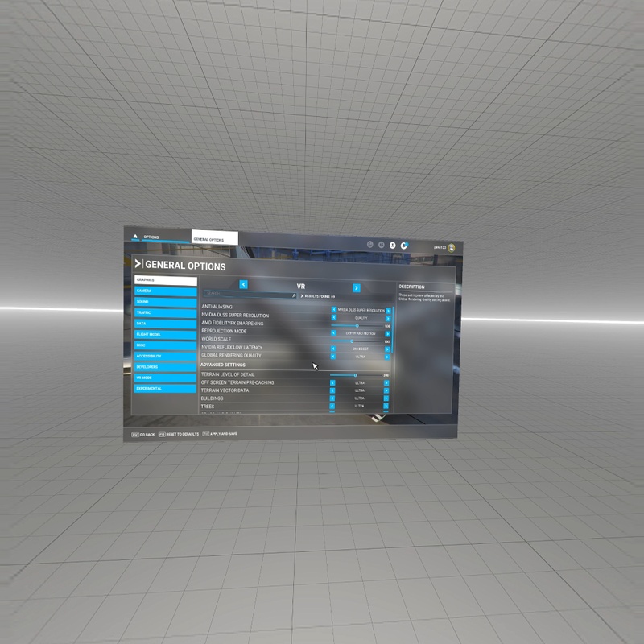This screenshot has width=644, height=644.
Task: Open the person profile icon in the top bar
Action: (x=393, y=246)
